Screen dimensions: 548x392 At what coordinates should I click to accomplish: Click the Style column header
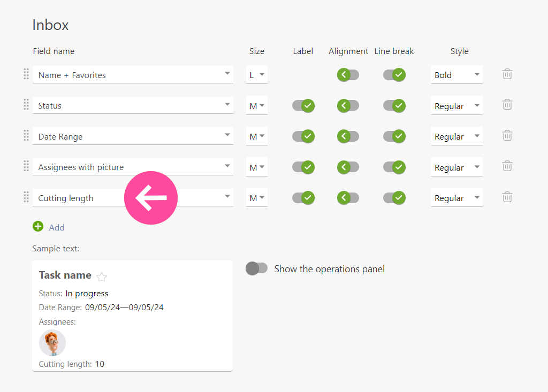click(x=459, y=51)
